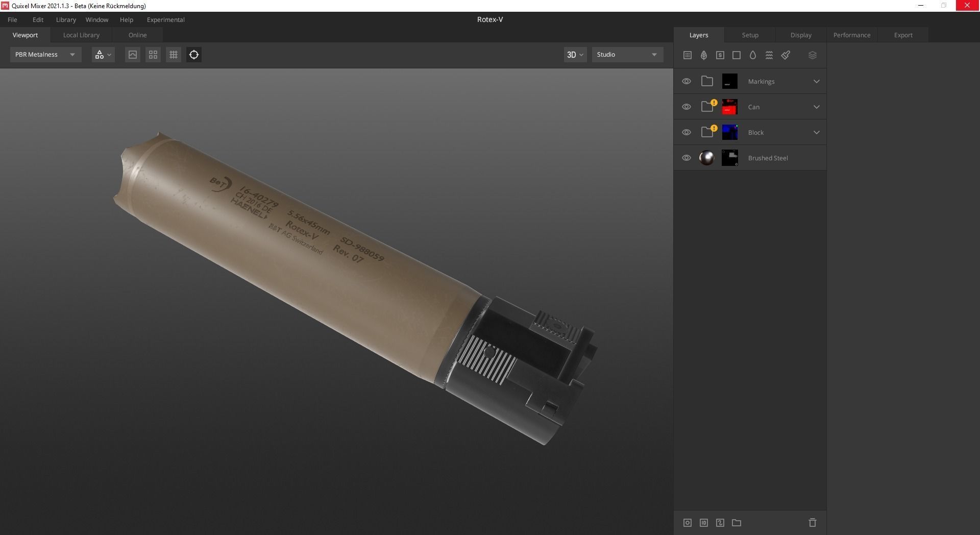
Task: Switch to the Export tab
Action: pyautogui.click(x=903, y=35)
